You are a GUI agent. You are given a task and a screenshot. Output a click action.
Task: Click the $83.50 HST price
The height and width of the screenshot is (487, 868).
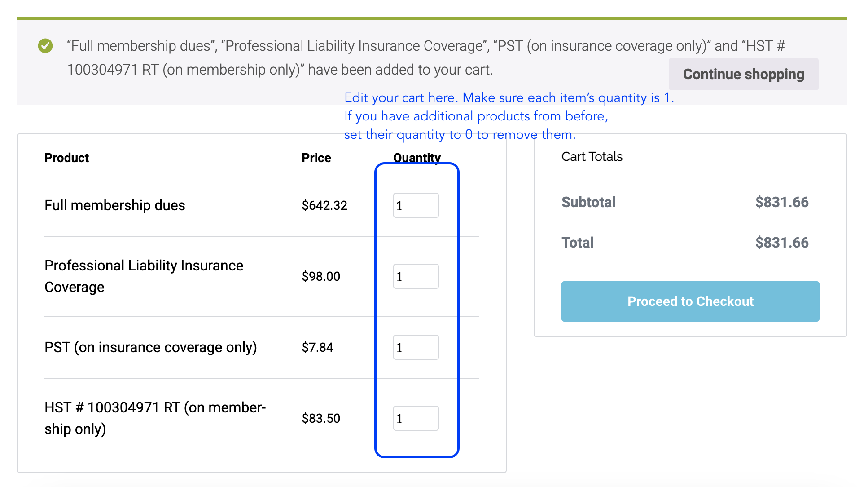point(321,419)
